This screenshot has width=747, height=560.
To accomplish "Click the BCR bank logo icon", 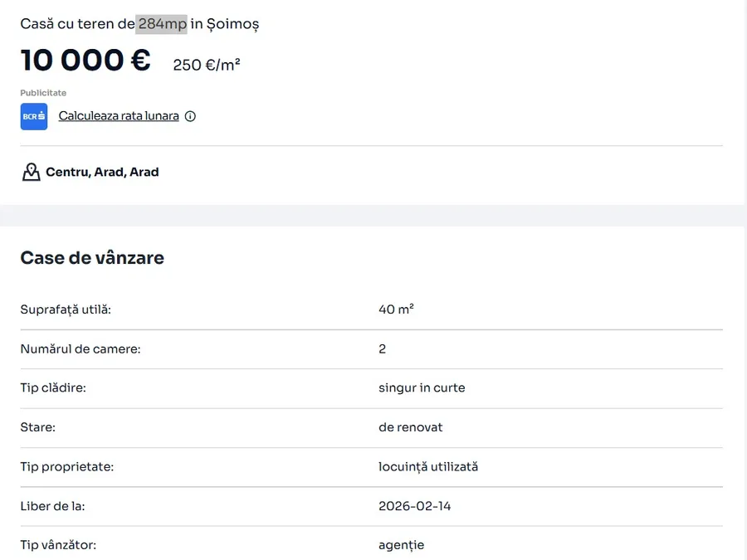I will pos(34,116).
